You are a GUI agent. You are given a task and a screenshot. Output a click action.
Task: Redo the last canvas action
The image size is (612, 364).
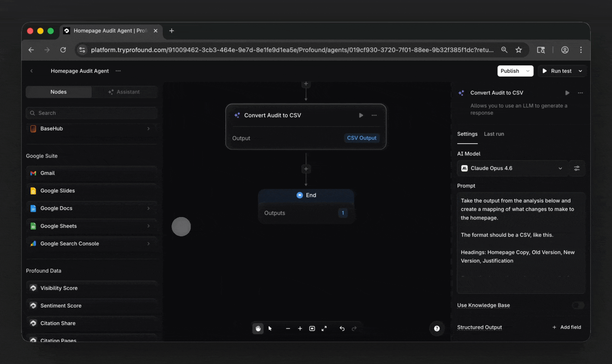click(x=354, y=328)
